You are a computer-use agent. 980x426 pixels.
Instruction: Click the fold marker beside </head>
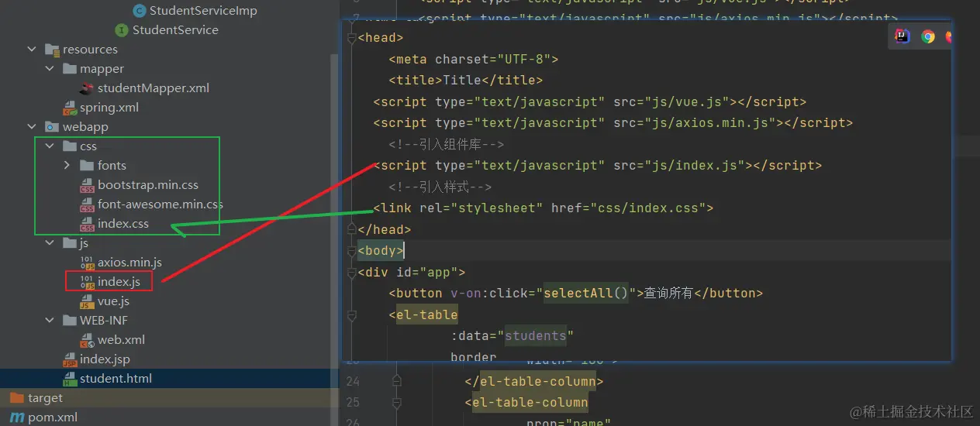point(352,229)
